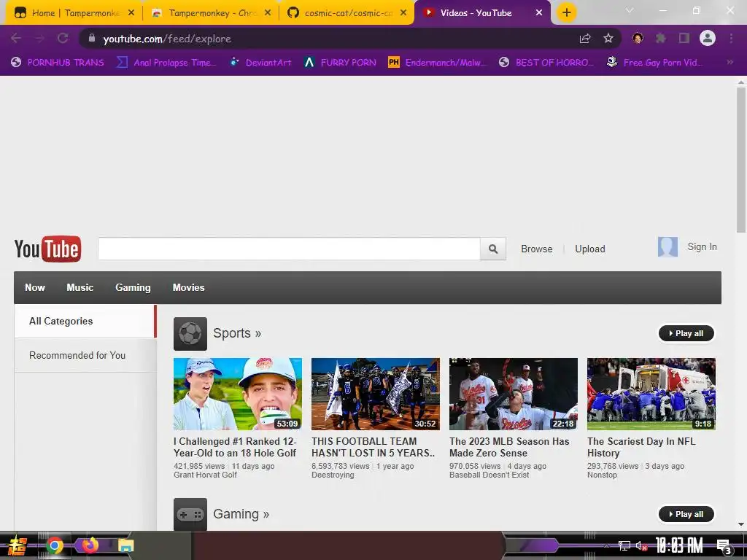Open Firefox from the taskbar

[x=90, y=545]
